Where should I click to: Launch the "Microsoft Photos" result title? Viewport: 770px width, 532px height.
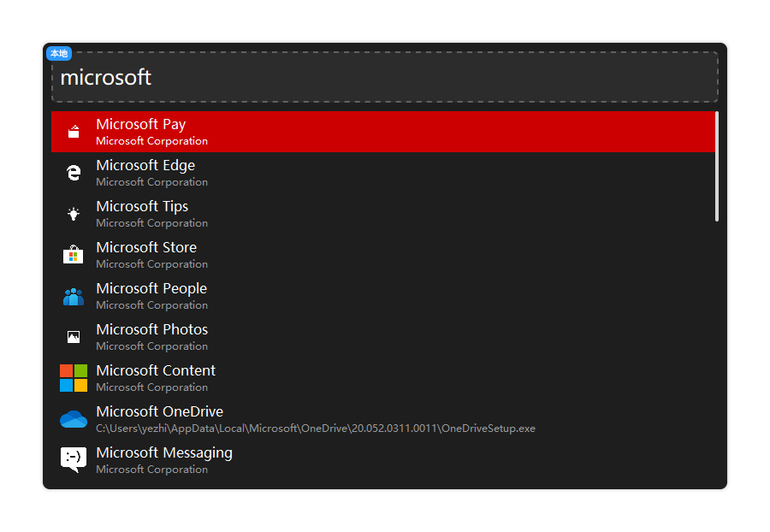(x=151, y=329)
